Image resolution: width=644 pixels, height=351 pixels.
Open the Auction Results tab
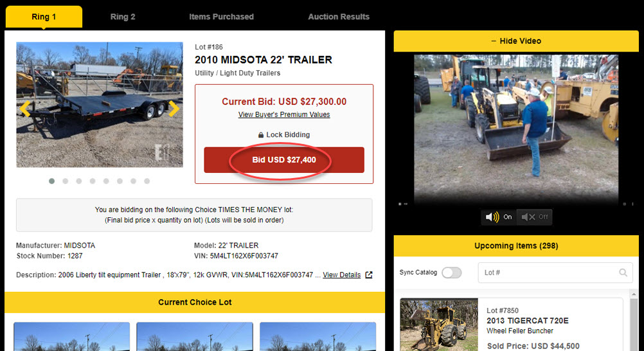tap(339, 17)
